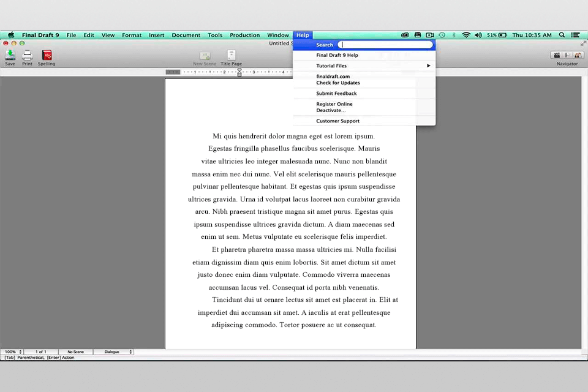Open the File menu

click(x=71, y=35)
